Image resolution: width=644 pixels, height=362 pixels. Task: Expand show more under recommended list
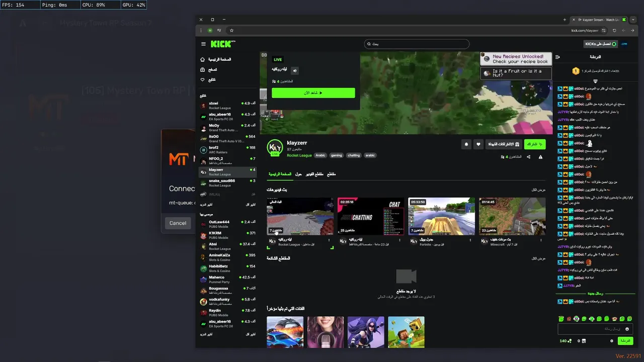click(206, 334)
